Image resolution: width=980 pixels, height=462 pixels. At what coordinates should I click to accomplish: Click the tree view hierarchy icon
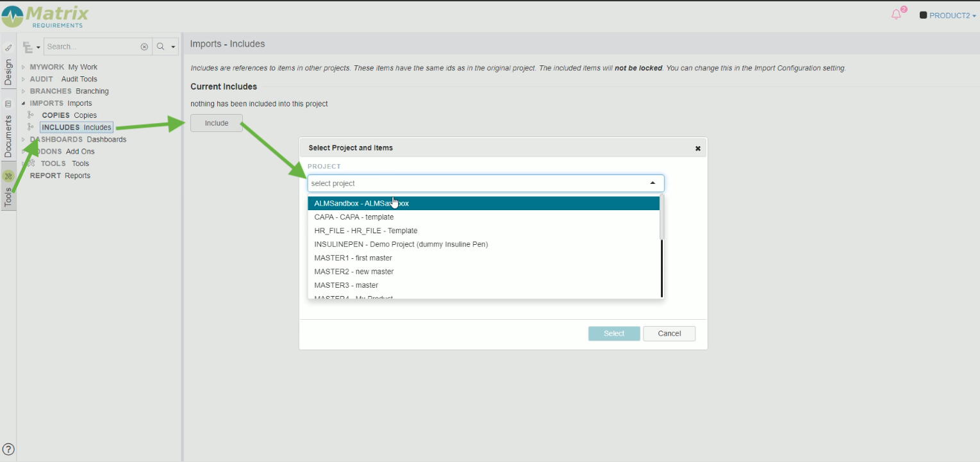tap(28, 47)
